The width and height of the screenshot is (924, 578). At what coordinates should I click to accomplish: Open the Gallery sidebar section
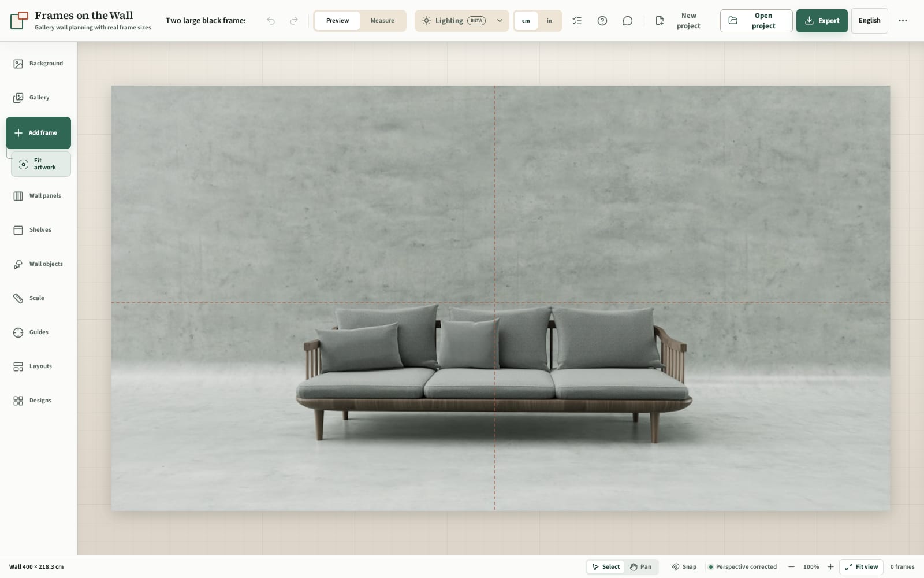point(38,98)
